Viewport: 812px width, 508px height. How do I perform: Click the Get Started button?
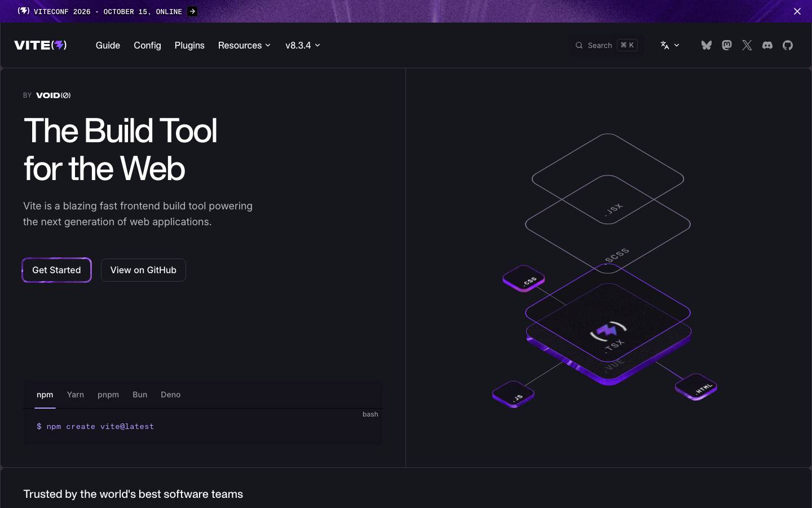[x=56, y=270]
